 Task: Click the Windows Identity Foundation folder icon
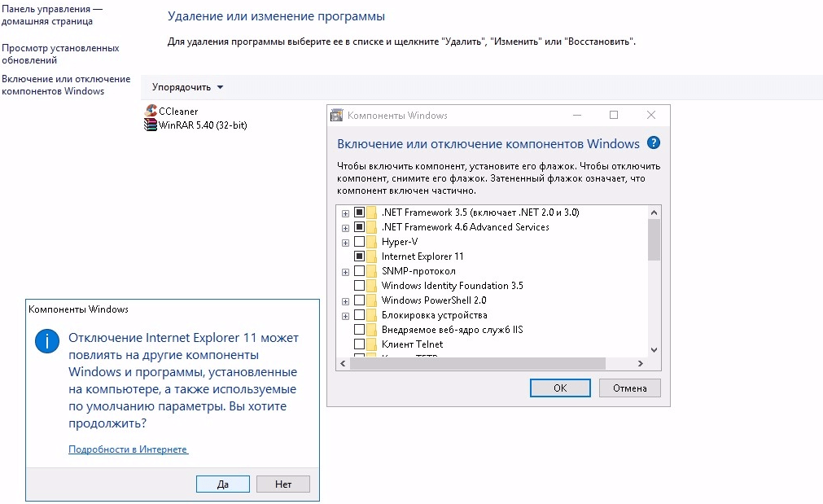click(x=371, y=286)
